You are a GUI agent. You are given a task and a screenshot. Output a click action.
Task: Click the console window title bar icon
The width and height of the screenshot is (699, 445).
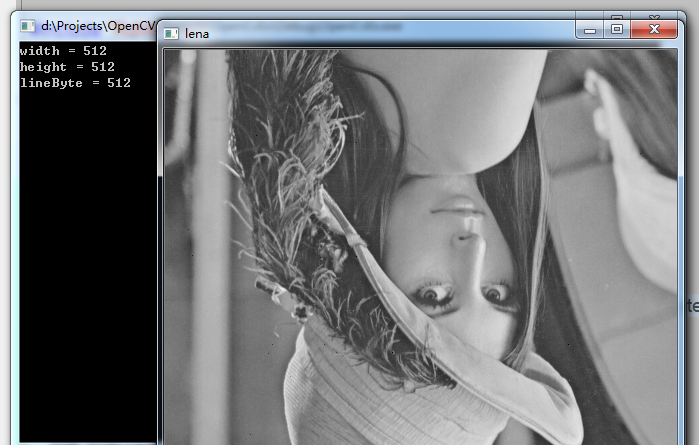coord(28,26)
